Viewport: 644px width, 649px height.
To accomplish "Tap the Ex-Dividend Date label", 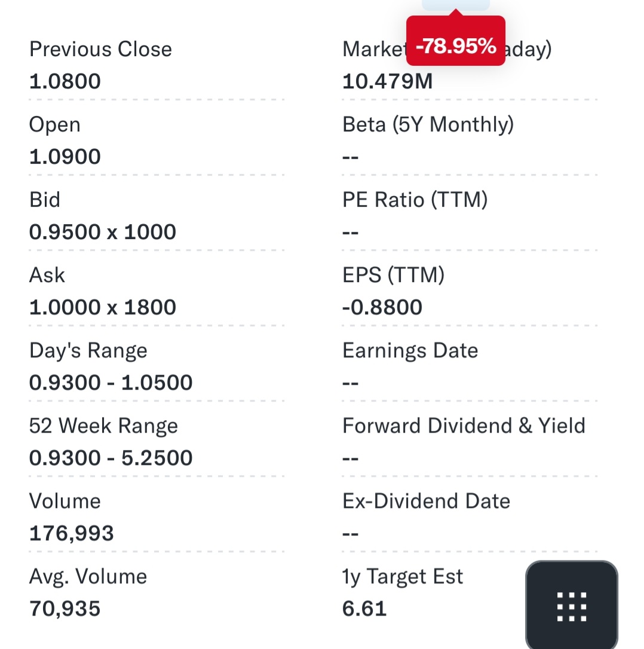I will pyautogui.click(x=427, y=501).
